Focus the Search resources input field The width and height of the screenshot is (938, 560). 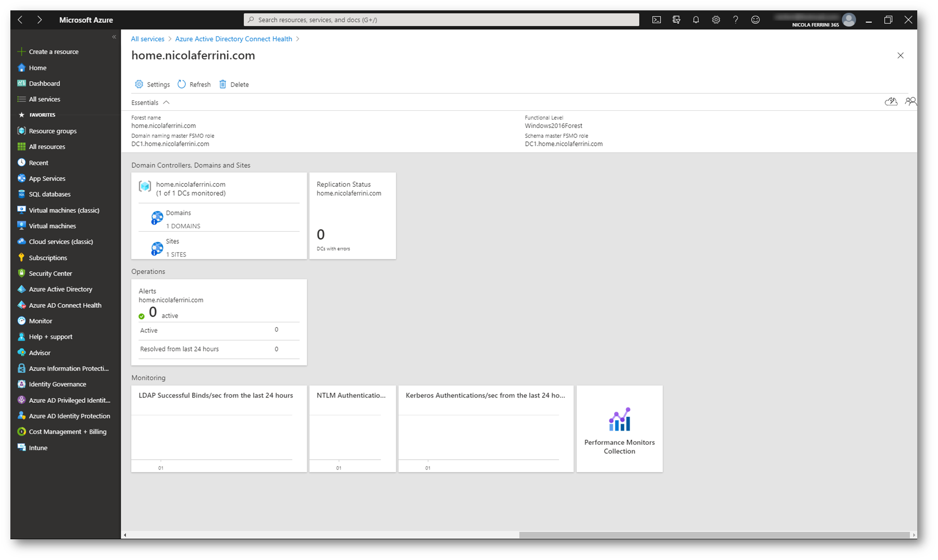click(441, 20)
